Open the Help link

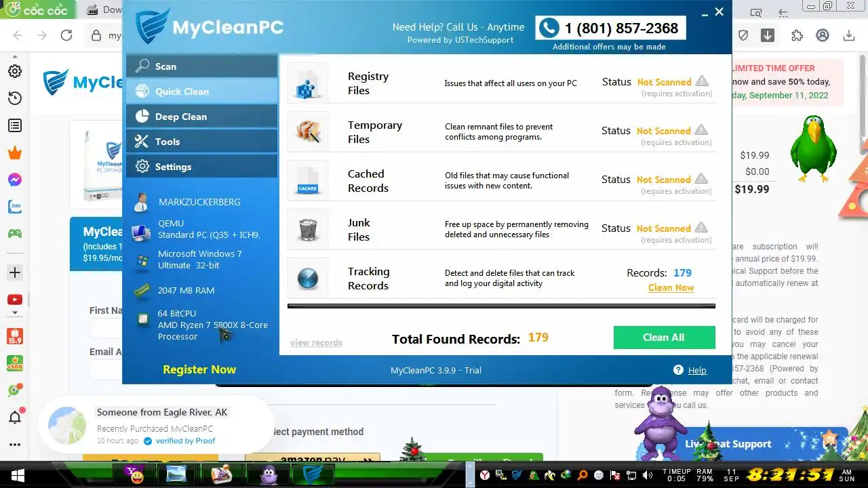point(697,370)
